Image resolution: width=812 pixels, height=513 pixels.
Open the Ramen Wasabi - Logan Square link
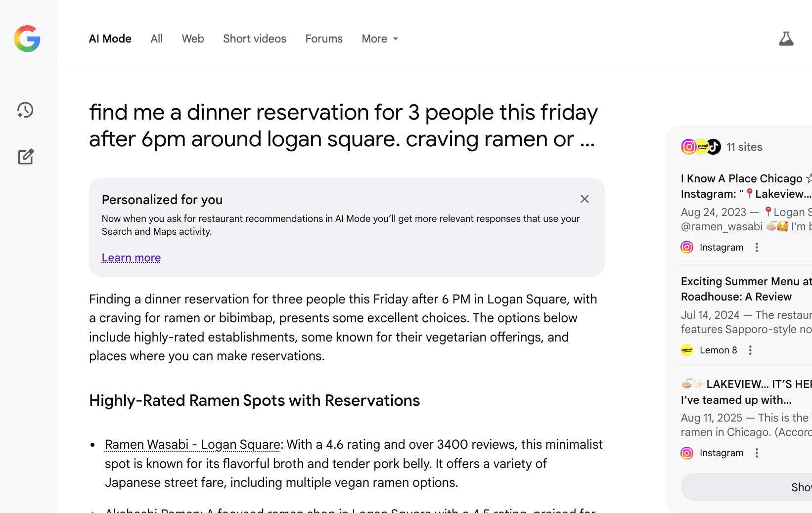(192, 444)
